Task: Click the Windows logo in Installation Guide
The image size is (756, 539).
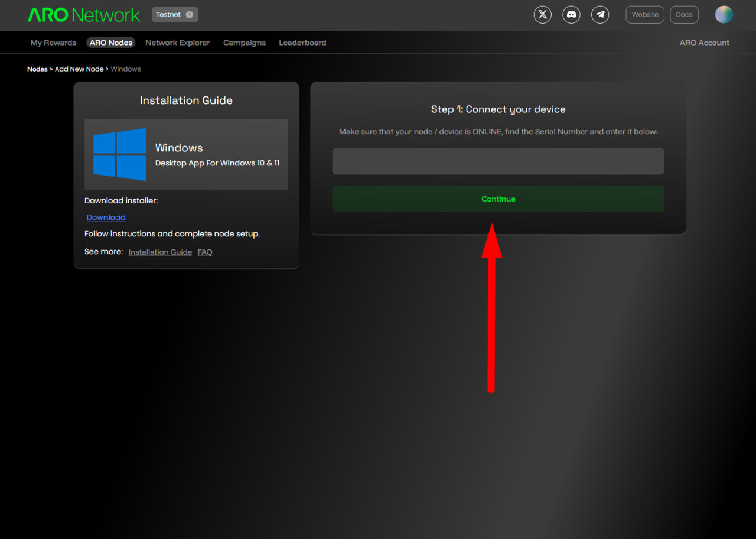Action: (120, 154)
